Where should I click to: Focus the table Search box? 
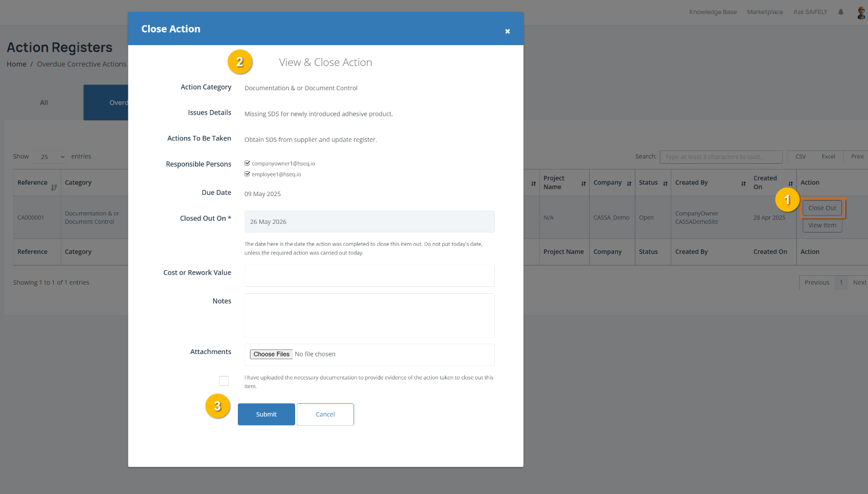721,157
